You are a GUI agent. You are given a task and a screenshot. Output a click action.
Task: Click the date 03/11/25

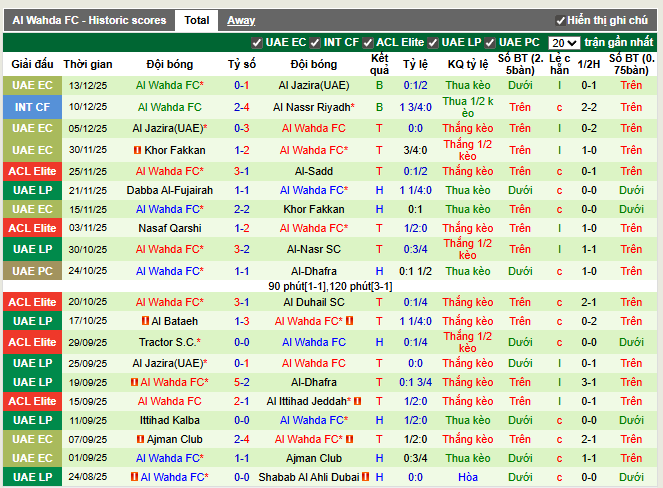(88, 228)
